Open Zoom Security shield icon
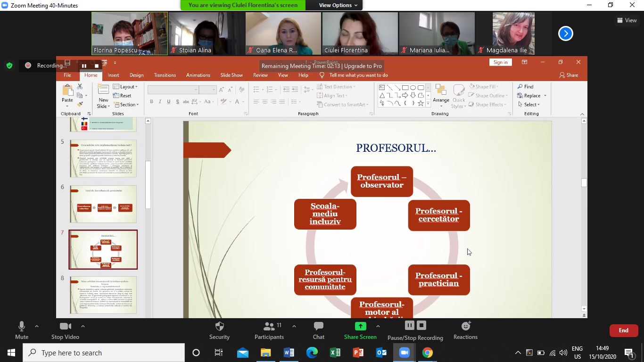This screenshot has width=644, height=362. click(219, 327)
